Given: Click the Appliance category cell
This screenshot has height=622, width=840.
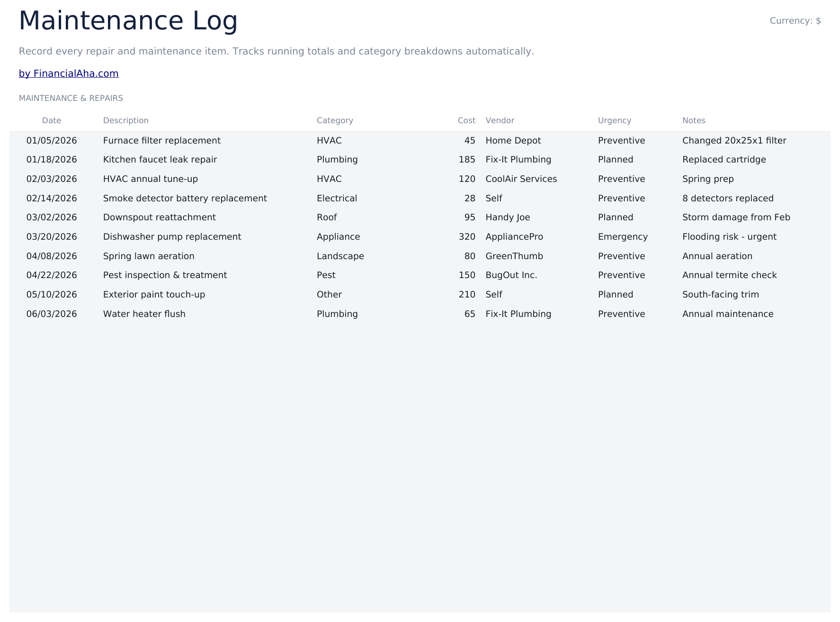Looking at the screenshot, I should (x=338, y=237).
